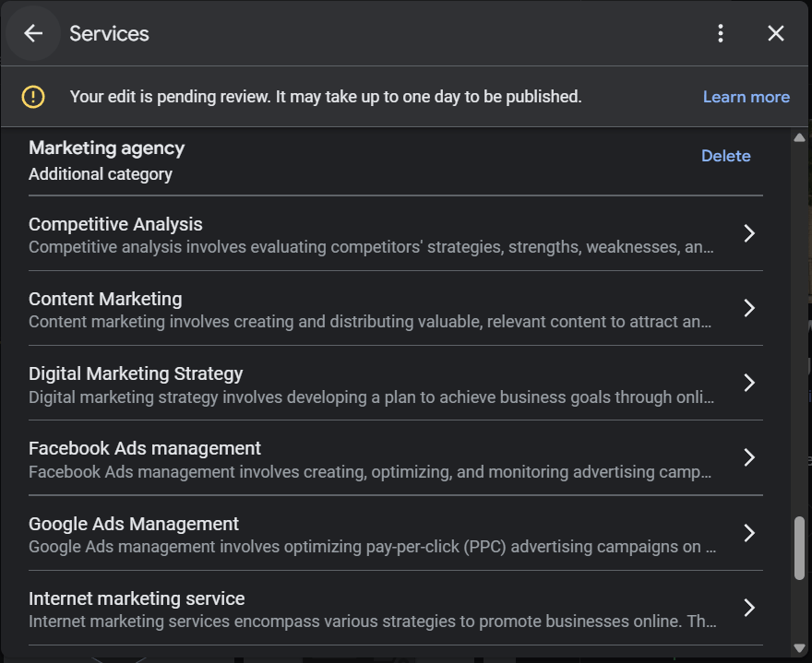Image resolution: width=812 pixels, height=663 pixels.
Task: Open the Learn more link
Action: tap(746, 96)
